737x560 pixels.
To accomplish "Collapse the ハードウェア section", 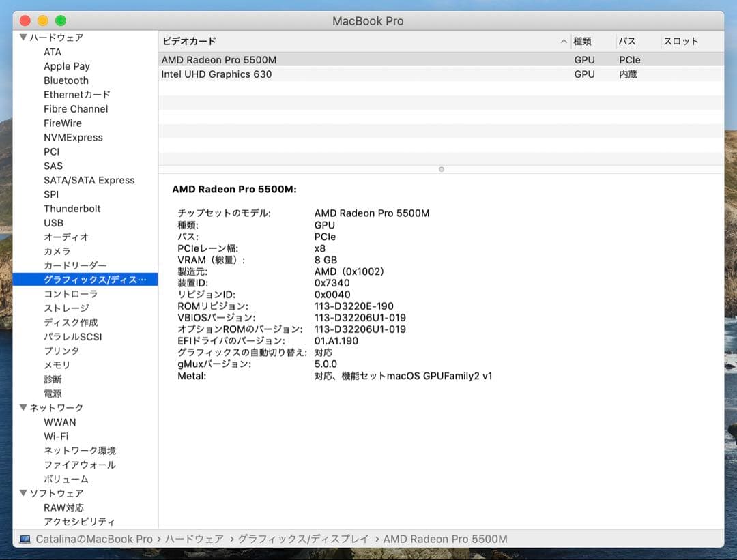I will (x=23, y=38).
